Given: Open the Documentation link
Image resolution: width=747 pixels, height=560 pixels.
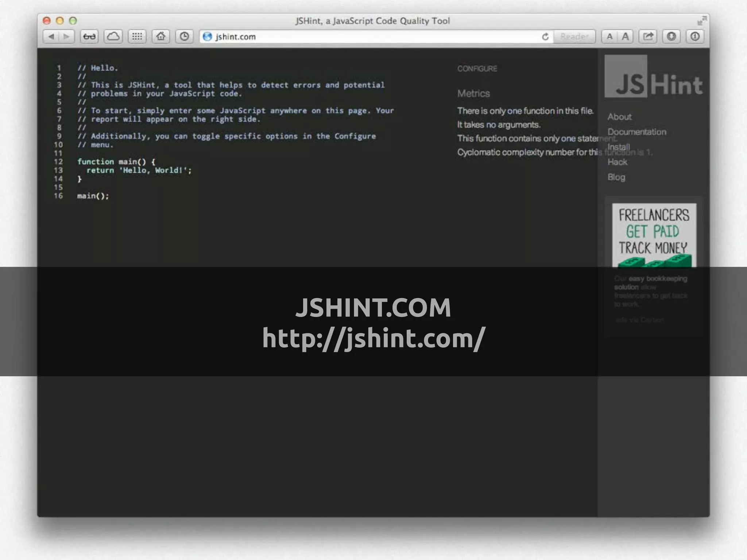Looking at the screenshot, I should (637, 132).
